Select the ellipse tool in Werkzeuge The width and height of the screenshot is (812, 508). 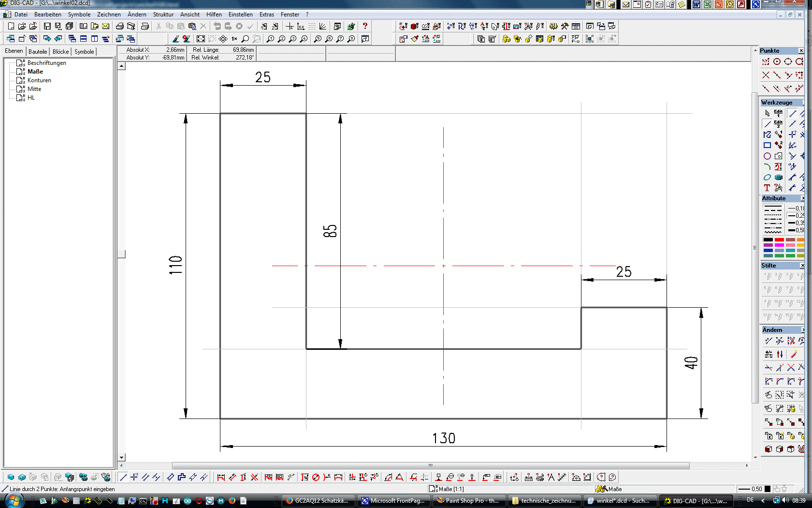tap(767, 177)
